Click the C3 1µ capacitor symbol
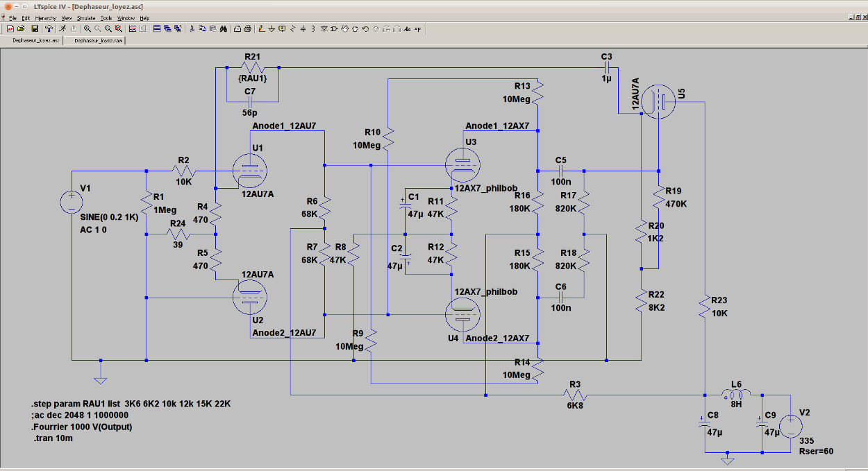This screenshot has width=868, height=471. 607,68
